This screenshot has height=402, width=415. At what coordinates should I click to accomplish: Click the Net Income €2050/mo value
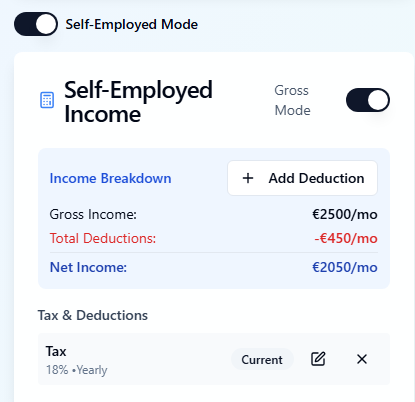[345, 267]
